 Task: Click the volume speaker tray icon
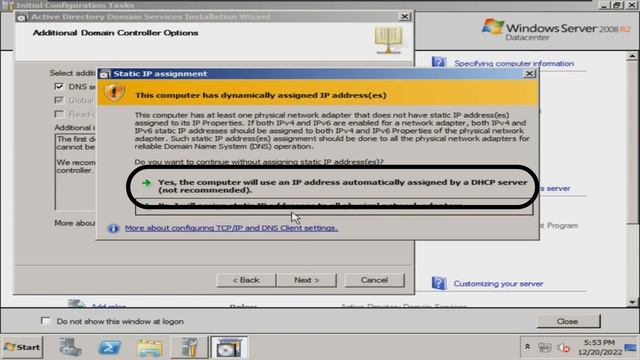564,347
